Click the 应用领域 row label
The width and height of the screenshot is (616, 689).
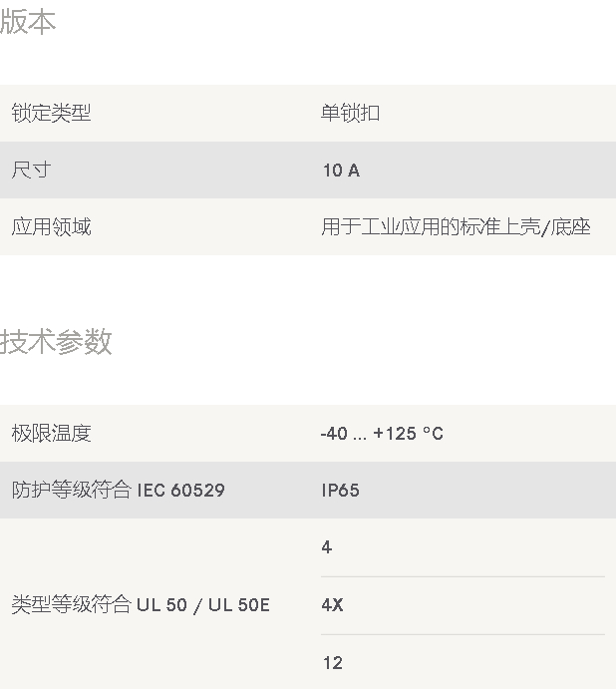coord(51,227)
